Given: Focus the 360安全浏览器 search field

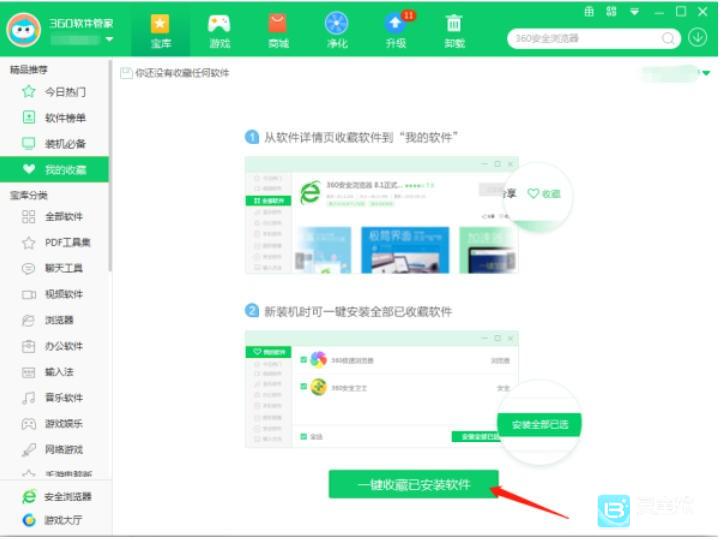Looking at the screenshot, I should tap(586, 38).
